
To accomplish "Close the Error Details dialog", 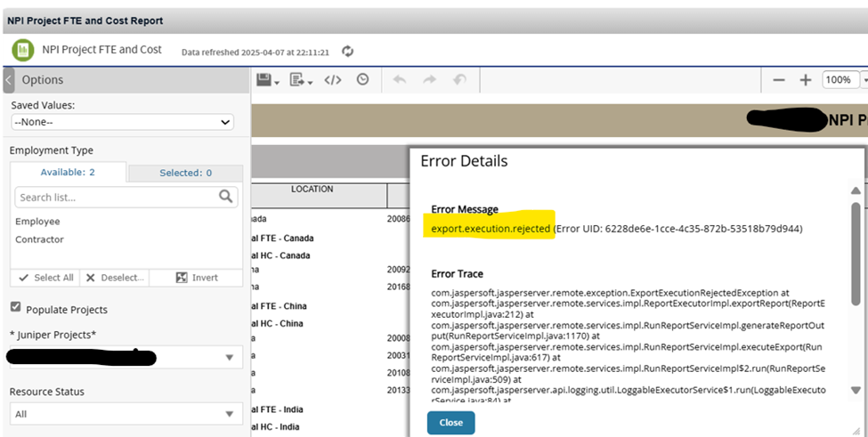I will point(450,423).
